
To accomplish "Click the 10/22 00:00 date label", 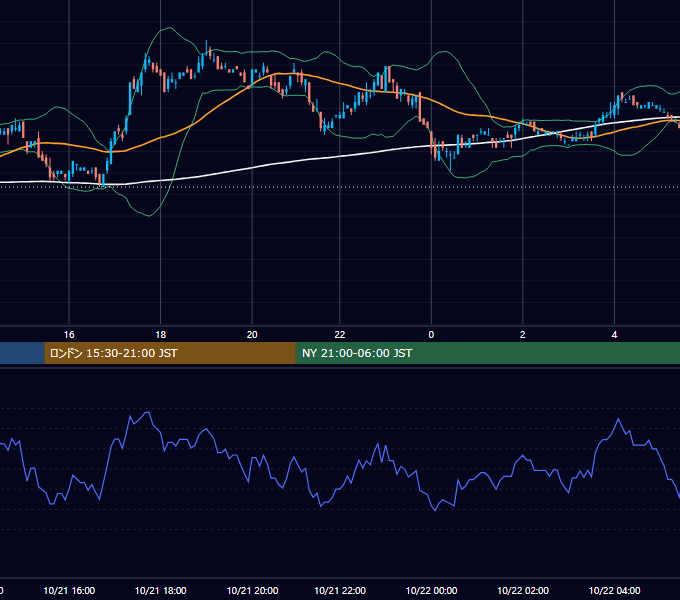I will [432, 590].
